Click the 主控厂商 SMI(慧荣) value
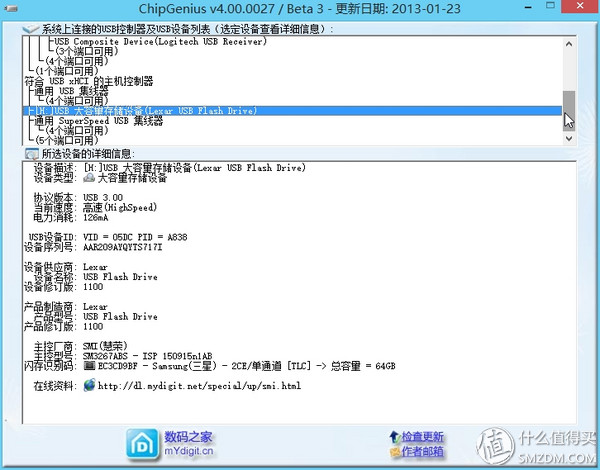Viewport: 600px width, 470px height. (105, 346)
